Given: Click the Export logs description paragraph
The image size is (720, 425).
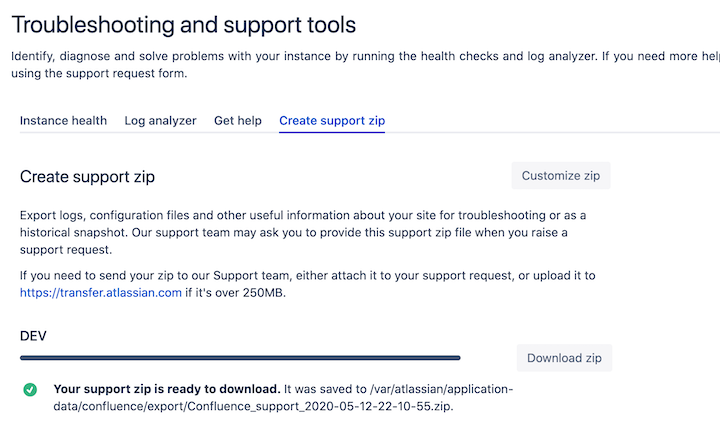Looking at the screenshot, I should 303,232.
